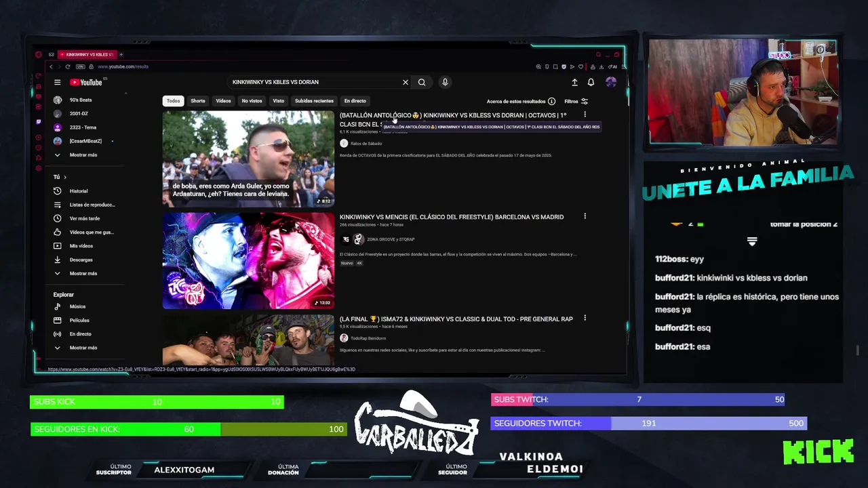Play the three guys drinking thumbnail
The image size is (868, 488).
(x=248, y=340)
